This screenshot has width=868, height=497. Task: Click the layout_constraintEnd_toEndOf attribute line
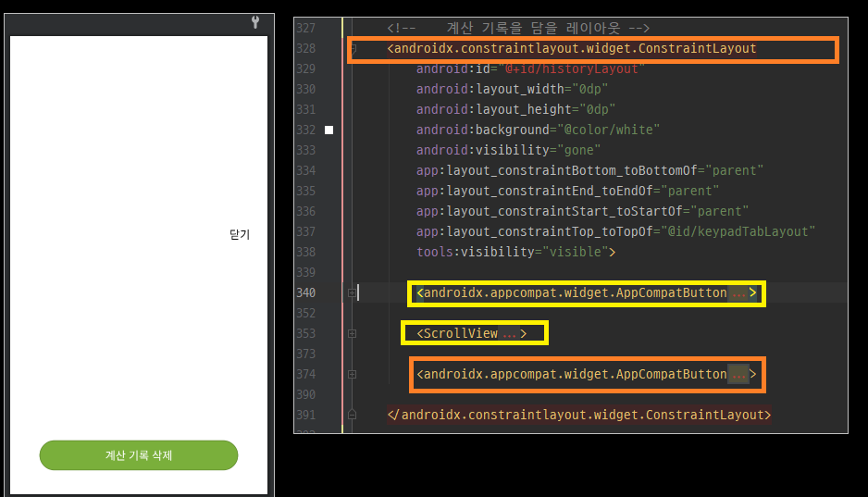[x=567, y=191]
